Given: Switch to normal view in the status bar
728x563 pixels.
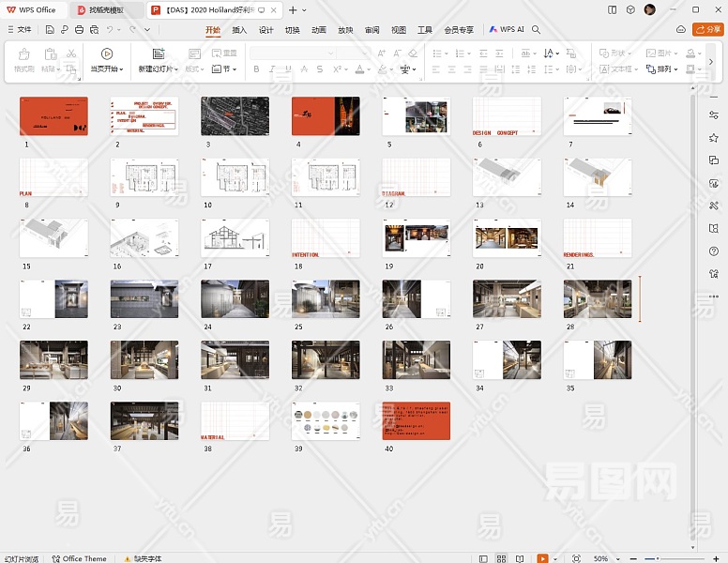Looking at the screenshot, I should point(485,558).
